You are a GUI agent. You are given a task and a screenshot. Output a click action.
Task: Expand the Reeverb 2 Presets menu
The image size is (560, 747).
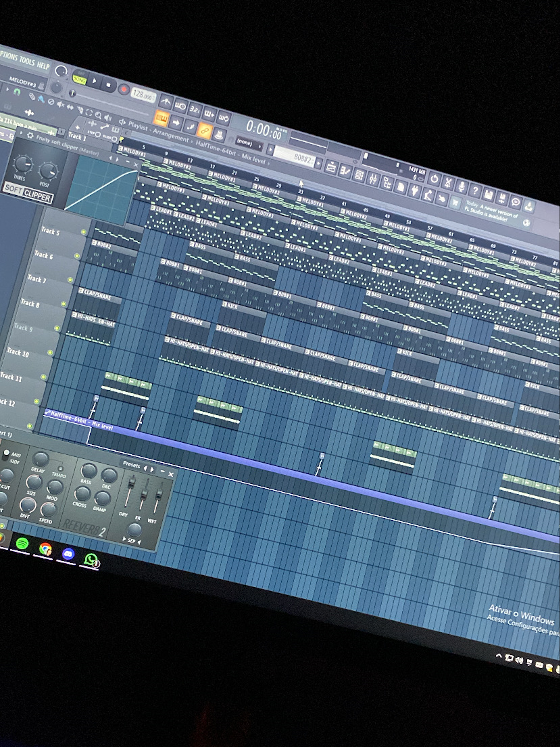(131, 465)
